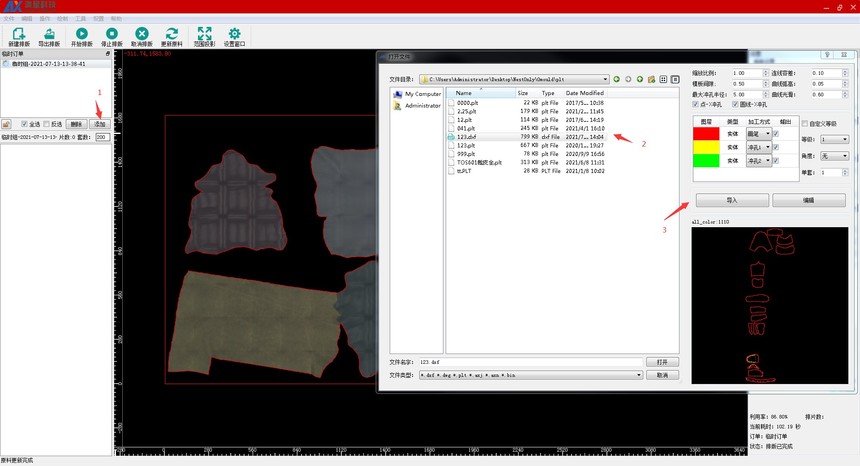860x466 pixels.
Task: Toggle the 圆弧-X冲孔 checkbox
Action: click(735, 104)
